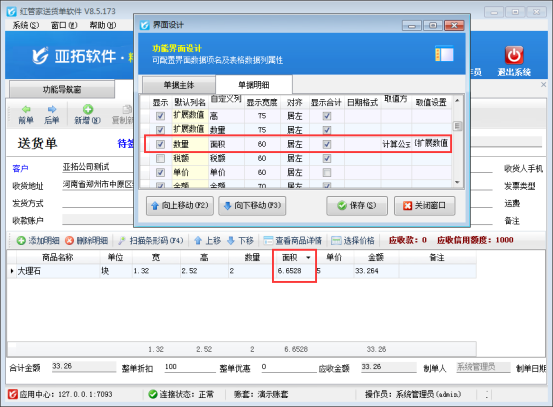Click the scan barcode toolbar icon
Viewport: 553px width, 407px height.
pos(122,241)
